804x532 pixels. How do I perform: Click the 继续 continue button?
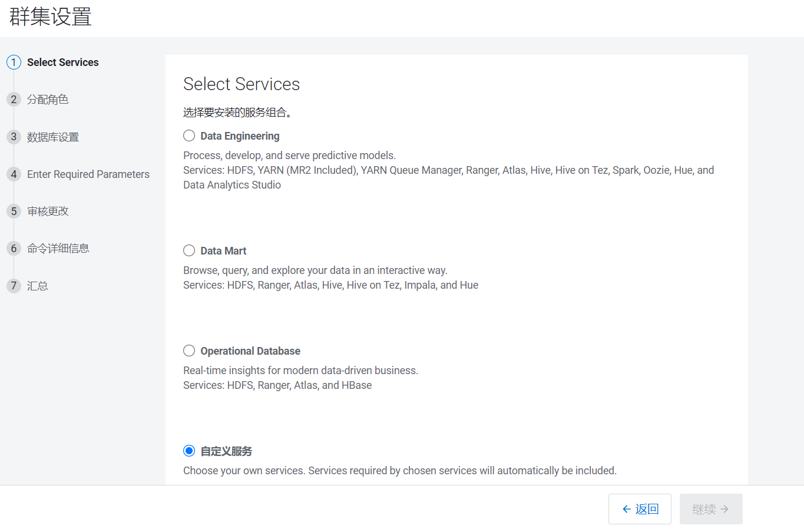click(x=711, y=509)
